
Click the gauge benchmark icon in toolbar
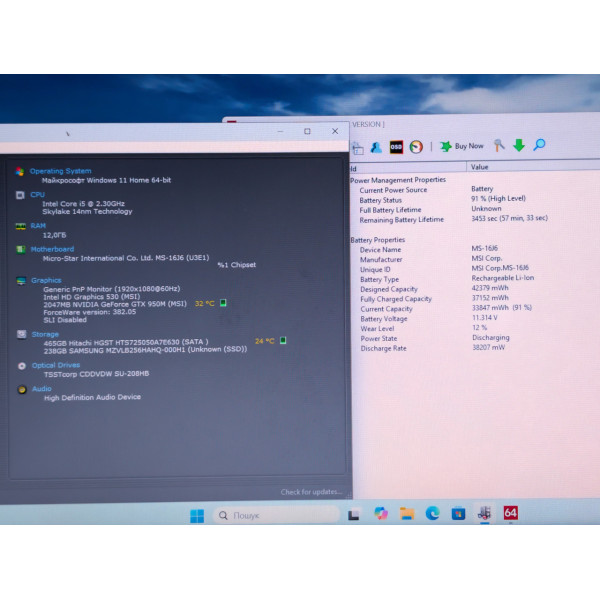pos(416,147)
